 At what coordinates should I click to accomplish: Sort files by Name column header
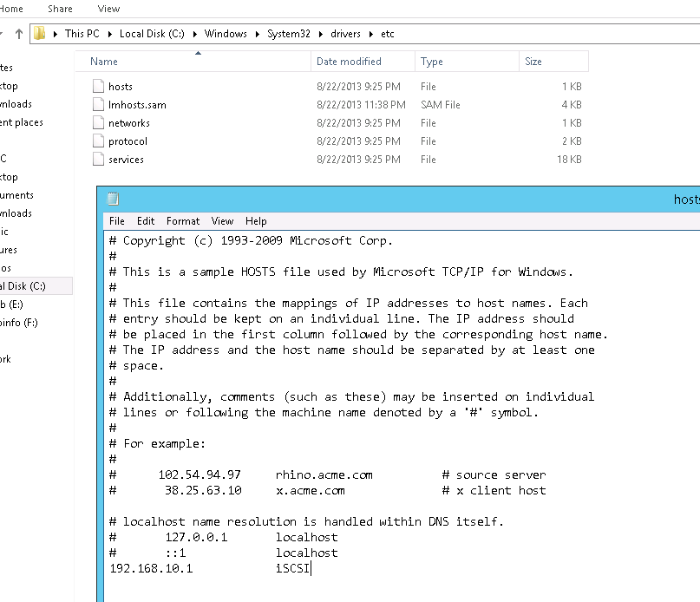pos(104,62)
